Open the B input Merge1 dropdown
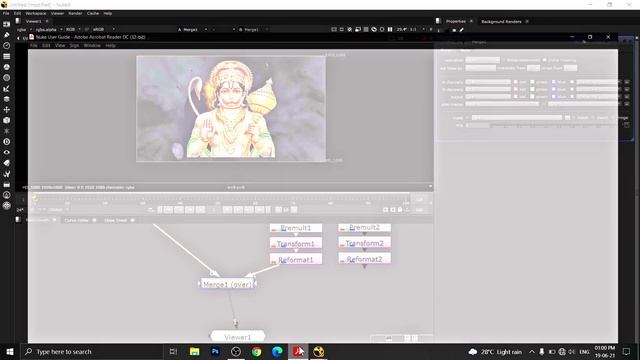The image size is (640, 360). [253, 29]
